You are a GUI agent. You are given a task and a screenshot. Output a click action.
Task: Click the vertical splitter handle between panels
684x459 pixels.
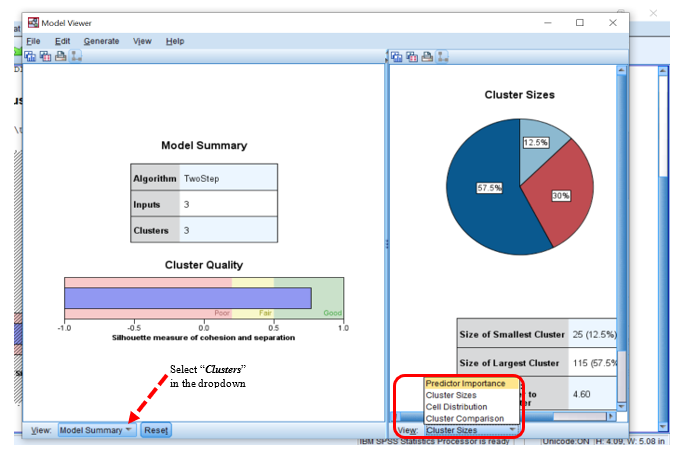tap(387, 244)
